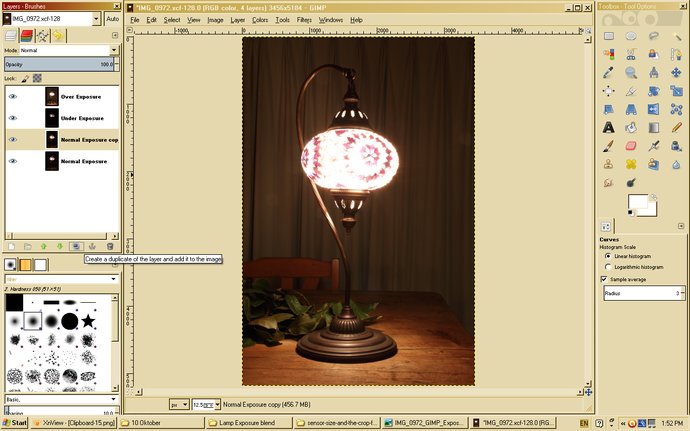Switch to Lamp Exposure blend taskbar folder

coord(249,423)
